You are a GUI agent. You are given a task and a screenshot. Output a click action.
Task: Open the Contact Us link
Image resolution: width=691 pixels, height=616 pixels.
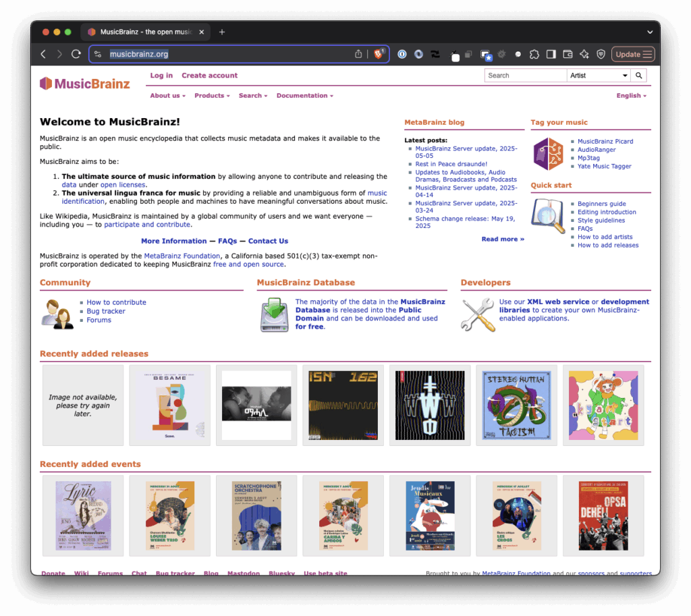click(x=268, y=241)
